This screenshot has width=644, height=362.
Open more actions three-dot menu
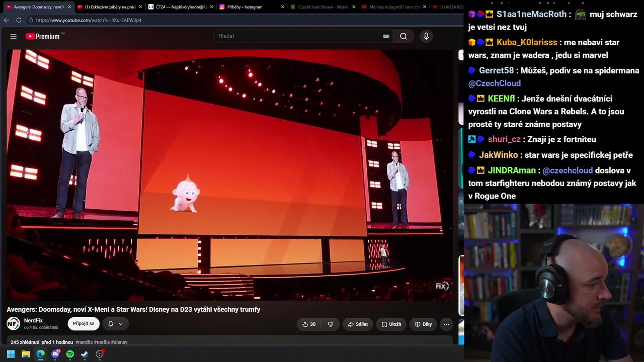(446, 324)
